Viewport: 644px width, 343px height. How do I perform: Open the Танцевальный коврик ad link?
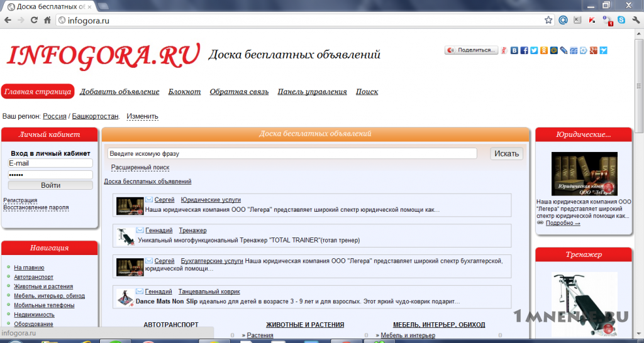click(209, 291)
